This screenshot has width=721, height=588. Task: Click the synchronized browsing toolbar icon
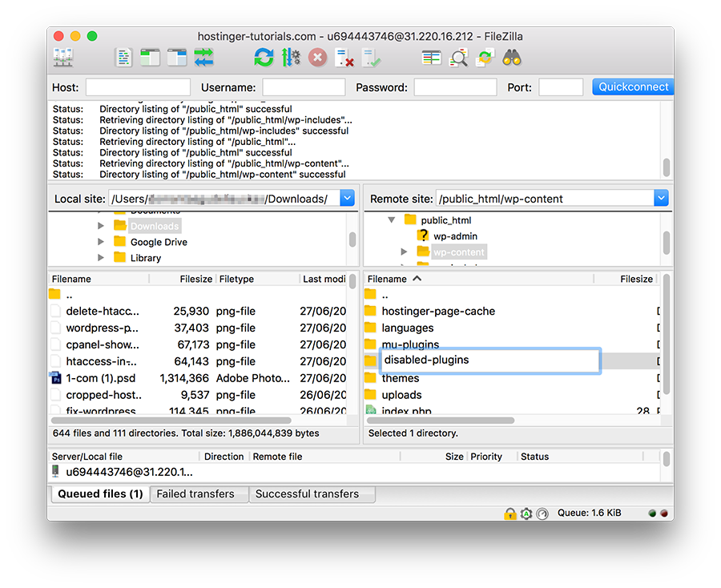[485, 57]
